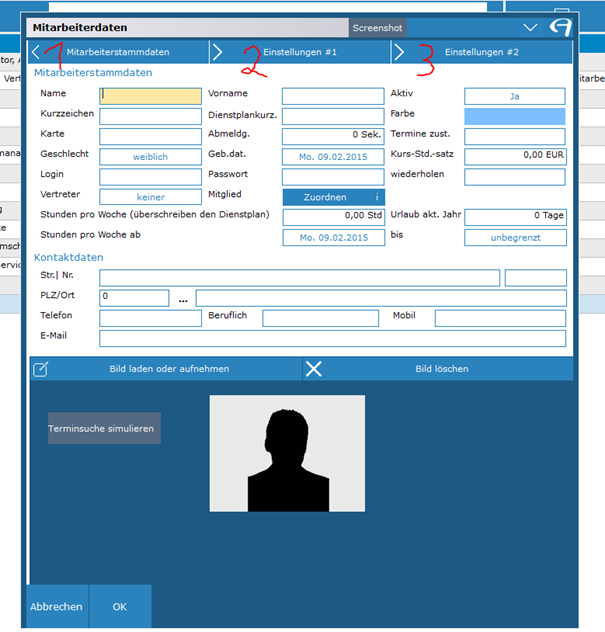The image size is (605, 632).
Task: Click the arrow icon before Einstellungen #2
Action: click(x=399, y=51)
